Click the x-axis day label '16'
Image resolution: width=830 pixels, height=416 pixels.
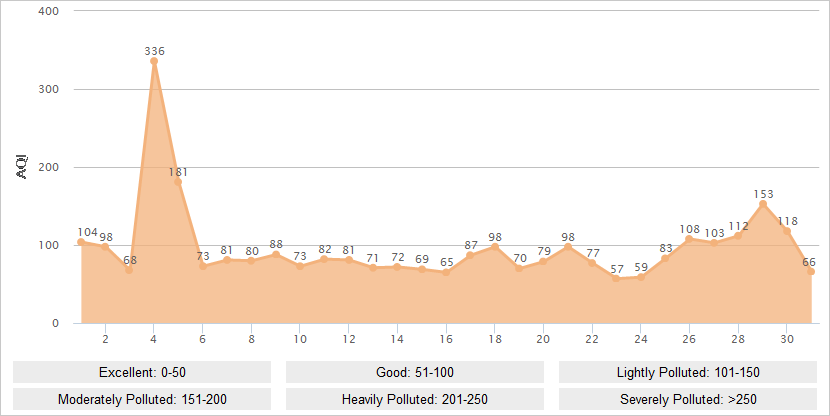pos(446,339)
